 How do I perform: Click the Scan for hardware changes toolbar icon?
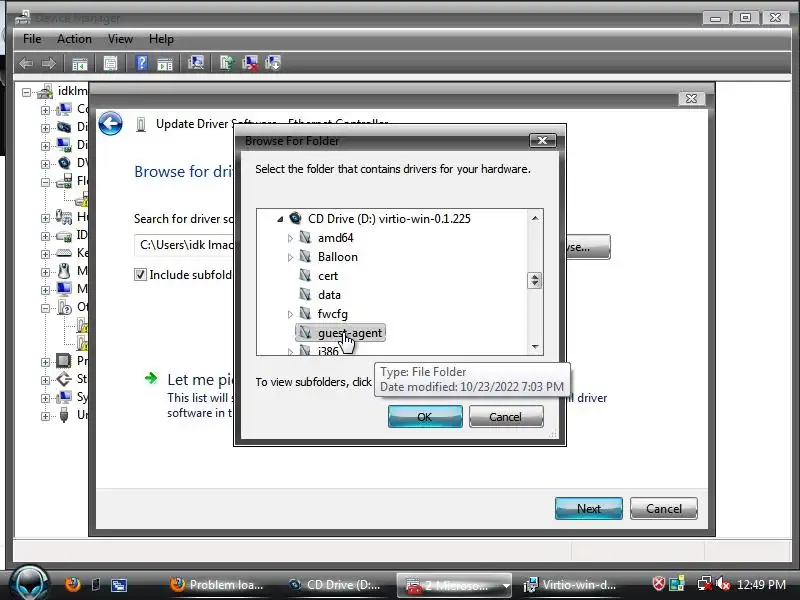click(x=195, y=63)
